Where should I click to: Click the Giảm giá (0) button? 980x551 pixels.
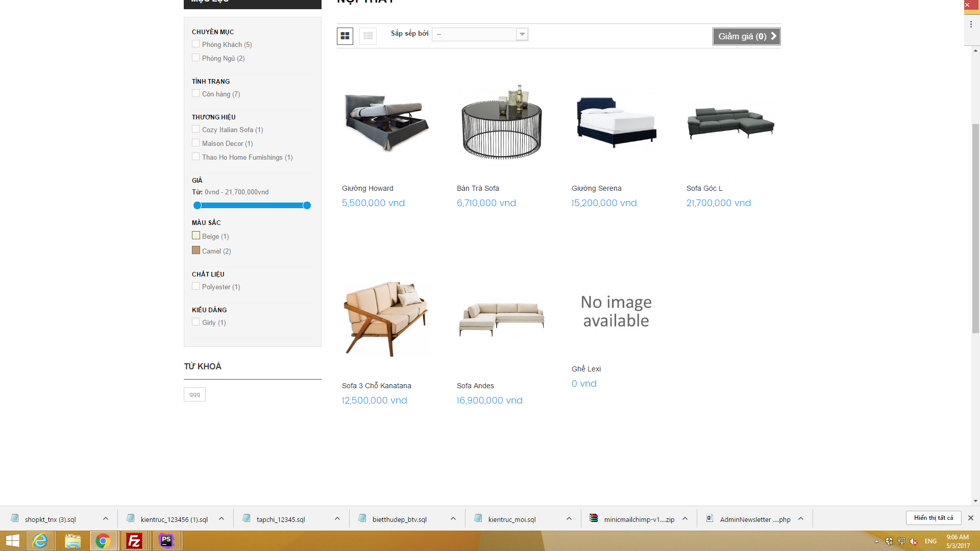coord(746,36)
